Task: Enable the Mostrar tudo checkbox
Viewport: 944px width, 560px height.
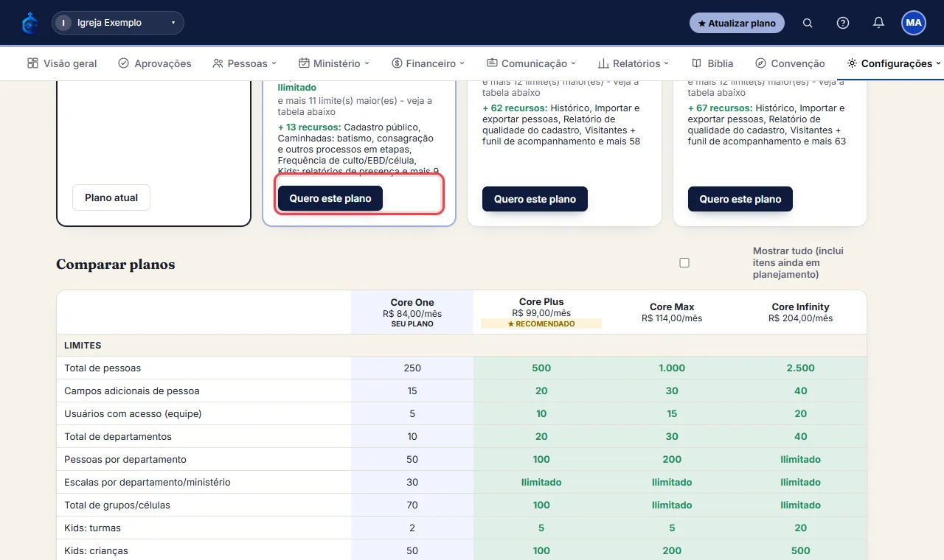Action: (684, 263)
